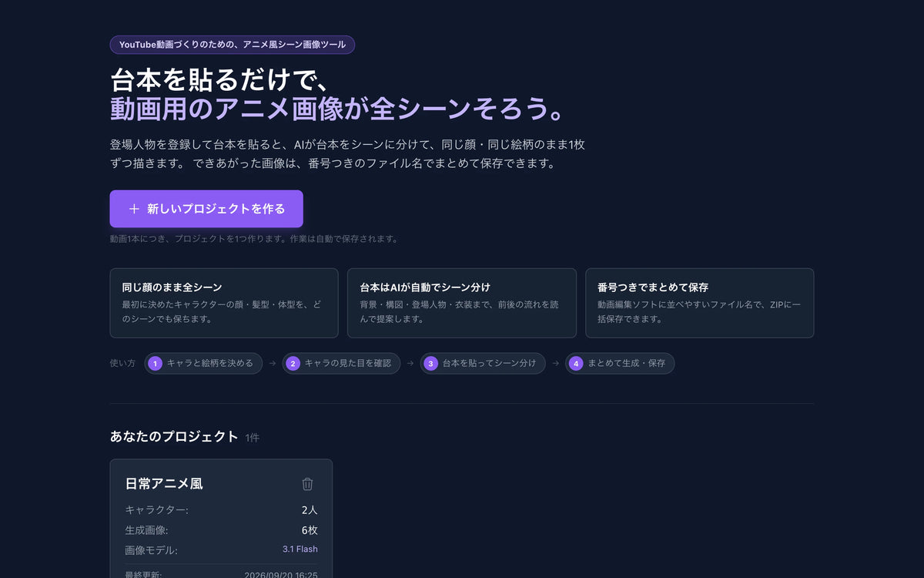This screenshot has height=578, width=924.
Task: Click the 3.1 Flash model label
Action: coord(300,549)
